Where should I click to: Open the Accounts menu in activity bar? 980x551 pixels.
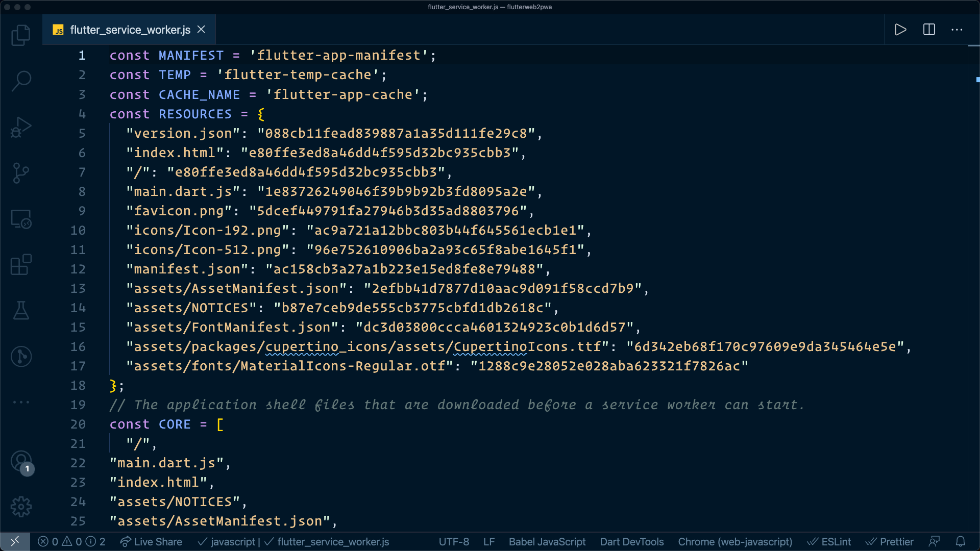[21, 461]
